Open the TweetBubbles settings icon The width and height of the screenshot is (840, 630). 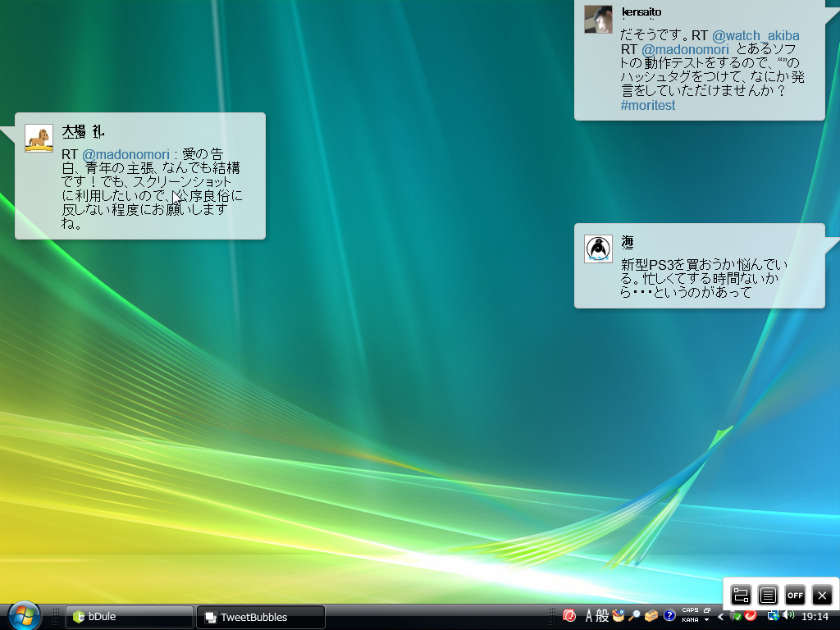pos(739,595)
